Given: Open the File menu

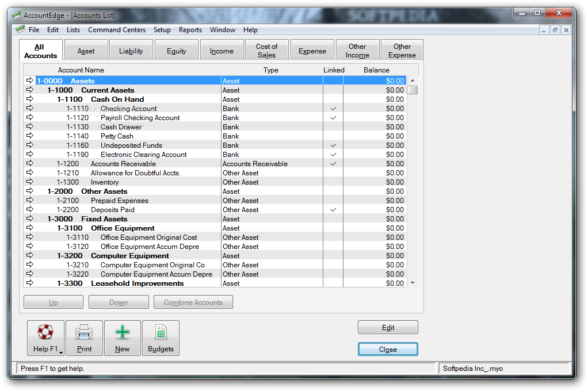Looking at the screenshot, I should click(34, 30).
